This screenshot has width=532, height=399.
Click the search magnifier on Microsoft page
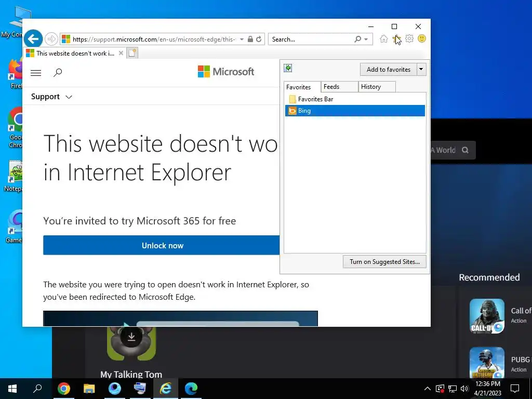pyautogui.click(x=58, y=72)
